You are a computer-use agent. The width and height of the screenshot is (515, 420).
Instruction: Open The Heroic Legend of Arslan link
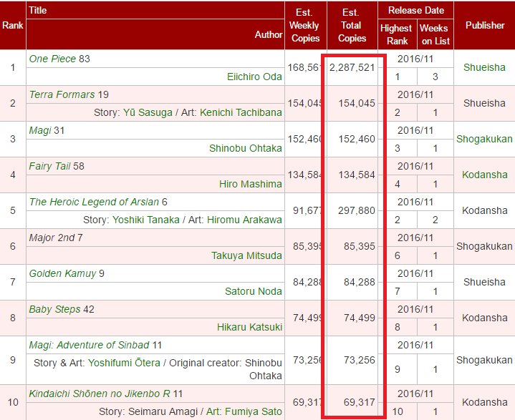(94, 202)
